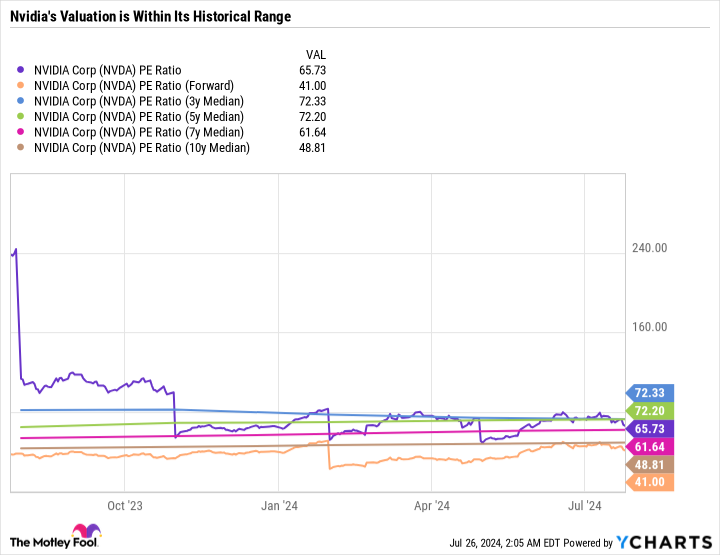Click The Motley Fool wordmark
This screenshot has width=720, height=555.
click(54, 543)
